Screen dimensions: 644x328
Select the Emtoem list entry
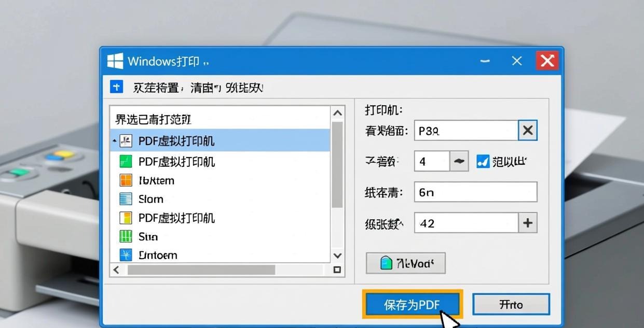point(220,255)
